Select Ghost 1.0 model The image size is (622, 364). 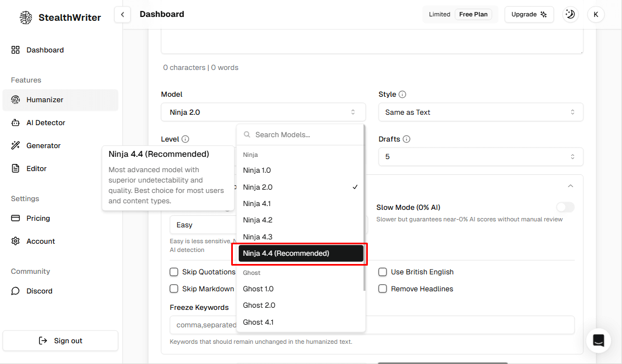click(300, 289)
